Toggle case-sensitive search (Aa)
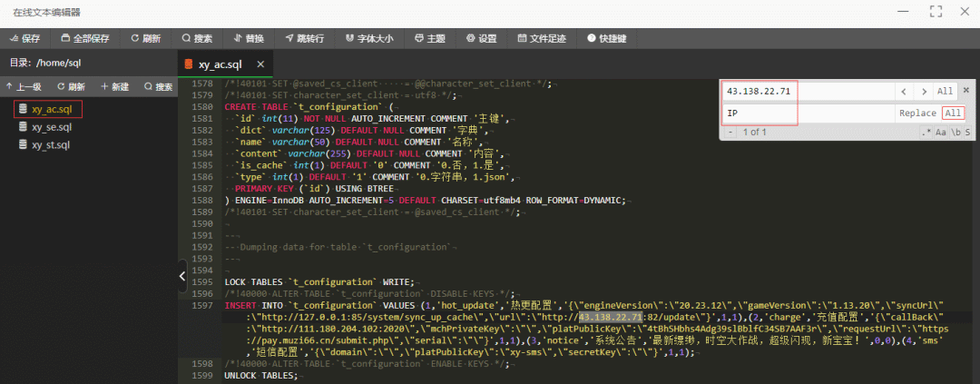The image size is (980, 384). [x=941, y=133]
